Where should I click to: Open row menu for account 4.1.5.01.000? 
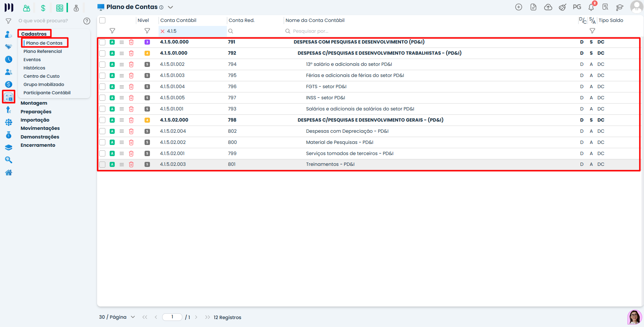[x=122, y=53]
